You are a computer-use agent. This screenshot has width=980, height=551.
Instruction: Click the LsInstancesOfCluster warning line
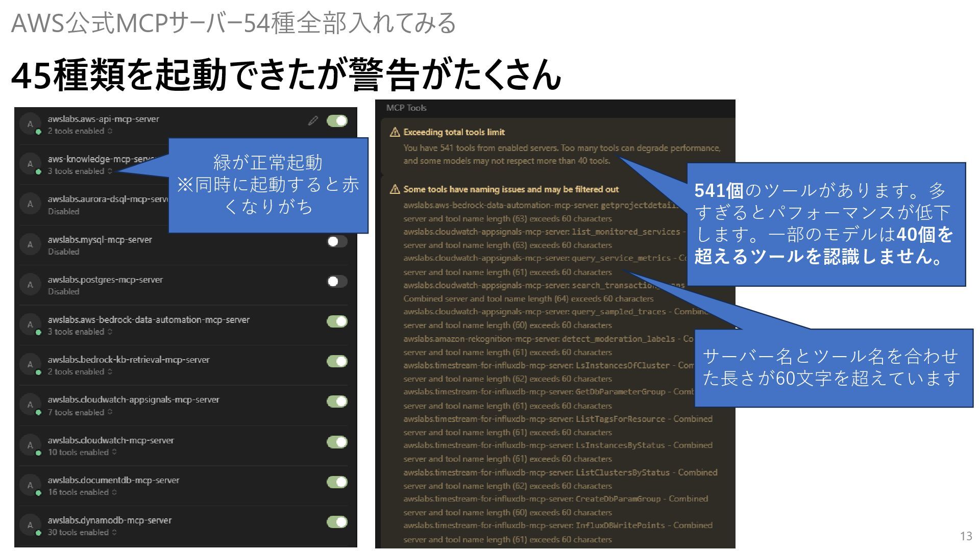(549, 372)
